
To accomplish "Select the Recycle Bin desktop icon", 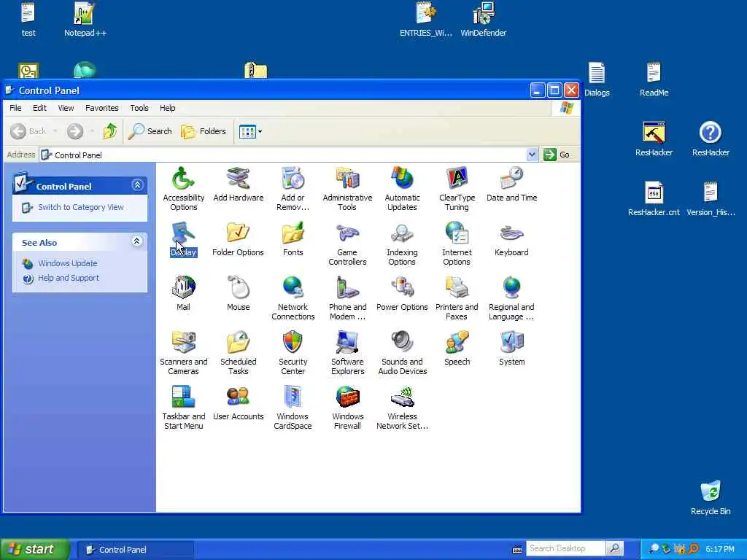I will [x=711, y=498].
